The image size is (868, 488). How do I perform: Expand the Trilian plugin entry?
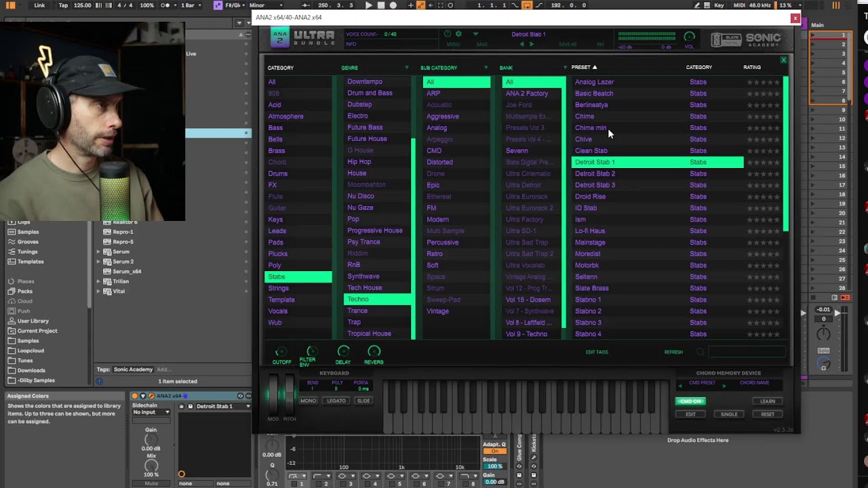pos(98,281)
